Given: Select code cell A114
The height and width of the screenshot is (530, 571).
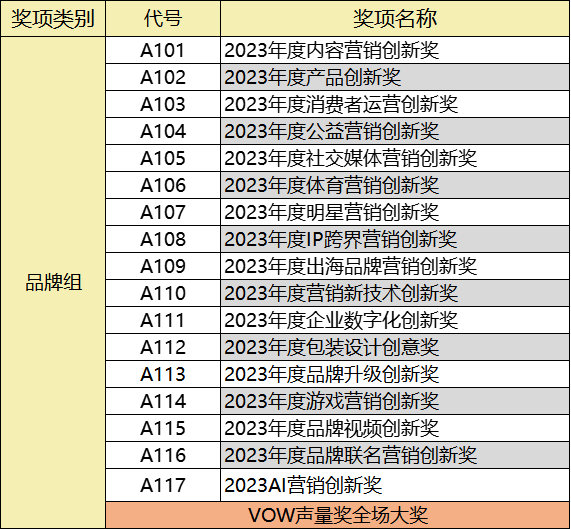Looking at the screenshot, I should pos(163,401).
